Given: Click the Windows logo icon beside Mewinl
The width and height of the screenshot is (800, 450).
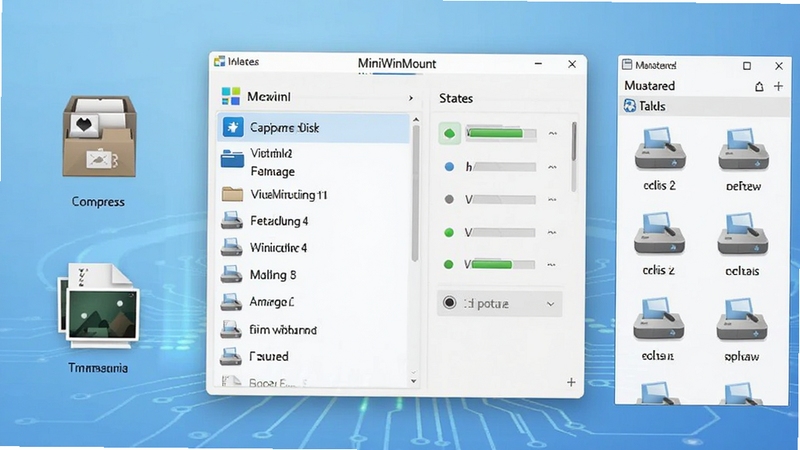Looking at the screenshot, I should (x=231, y=96).
